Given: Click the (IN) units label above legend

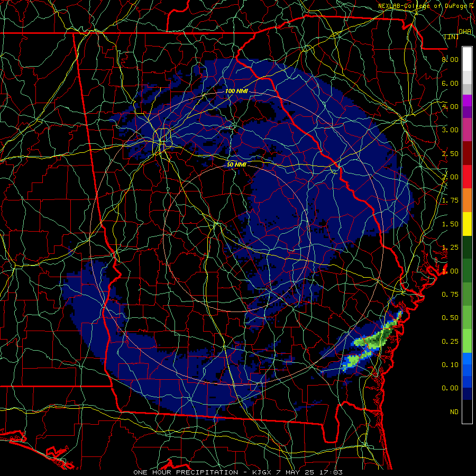Looking at the screenshot, I should (x=452, y=36).
